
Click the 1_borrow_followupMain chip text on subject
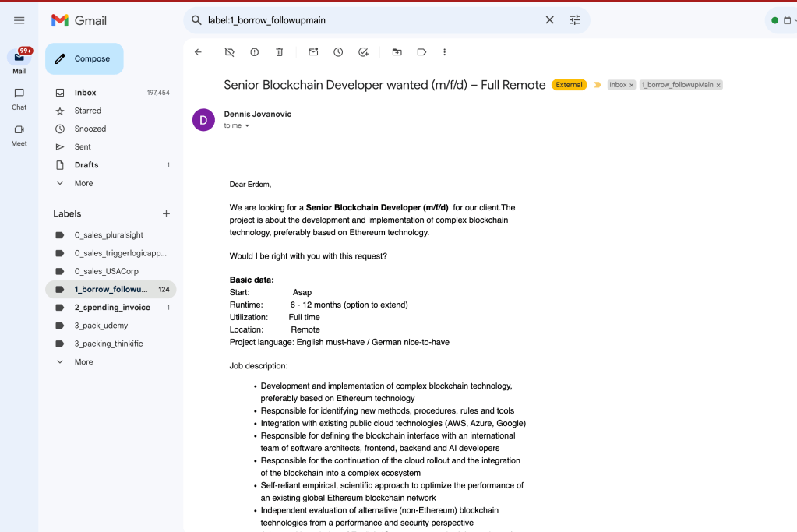pyautogui.click(x=677, y=85)
